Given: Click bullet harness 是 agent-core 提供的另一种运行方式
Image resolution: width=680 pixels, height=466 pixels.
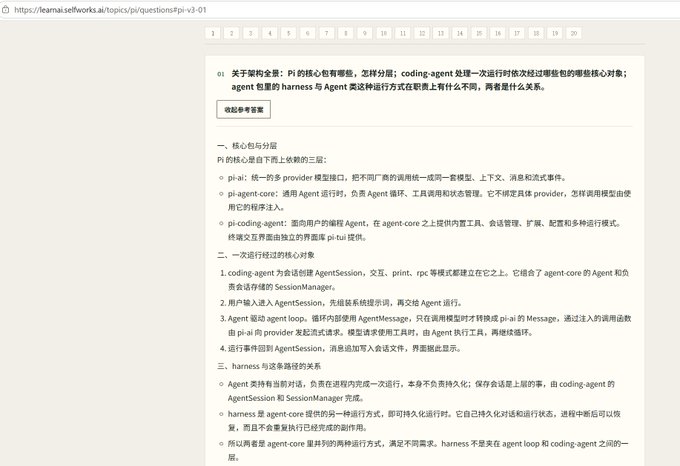Looking at the screenshot, I should tap(424, 421).
